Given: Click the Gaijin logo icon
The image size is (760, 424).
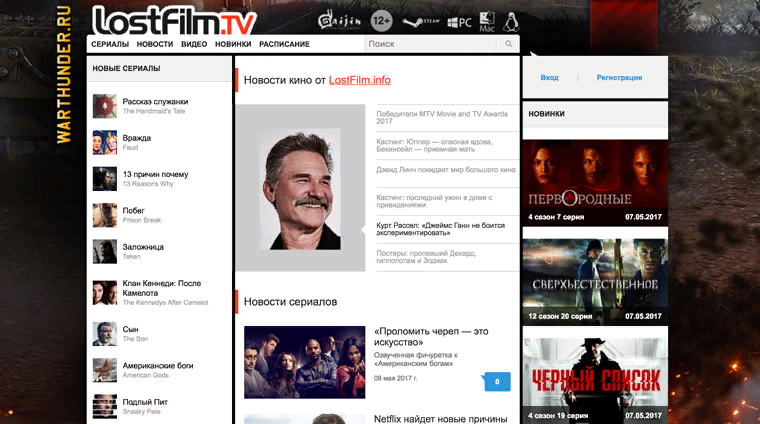Looking at the screenshot, I should coord(339,20).
